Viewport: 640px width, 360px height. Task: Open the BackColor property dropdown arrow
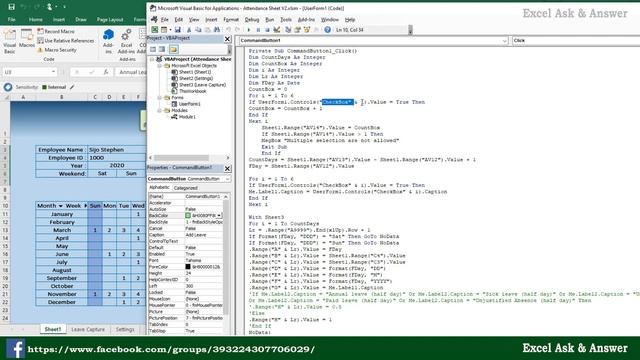point(220,215)
